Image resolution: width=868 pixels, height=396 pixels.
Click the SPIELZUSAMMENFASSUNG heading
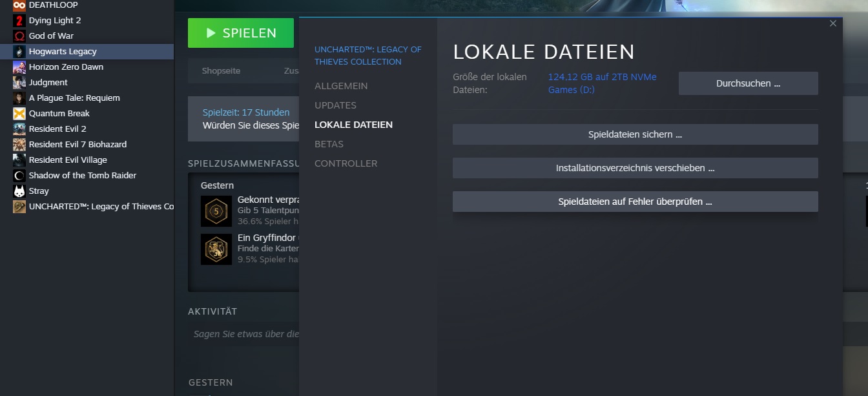click(x=243, y=163)
